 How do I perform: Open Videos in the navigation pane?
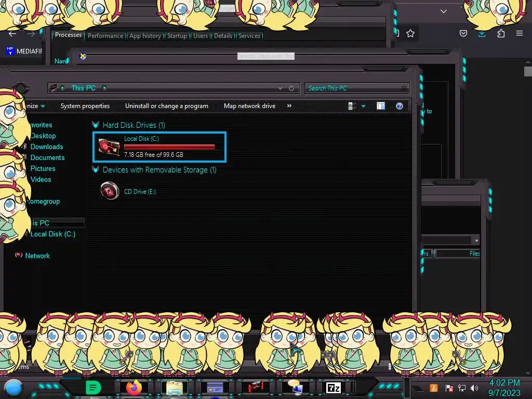41,179
